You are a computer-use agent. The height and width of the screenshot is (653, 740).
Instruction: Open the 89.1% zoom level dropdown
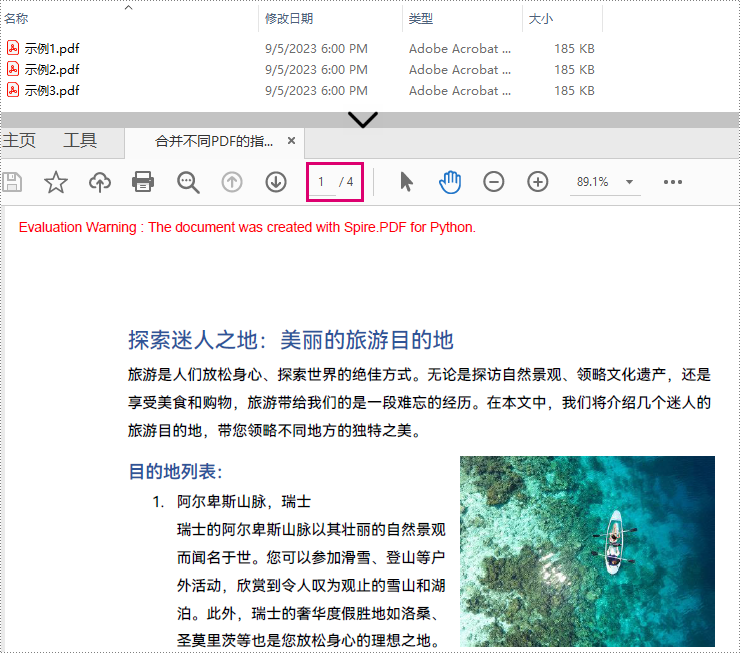click(x=629, y=182)
